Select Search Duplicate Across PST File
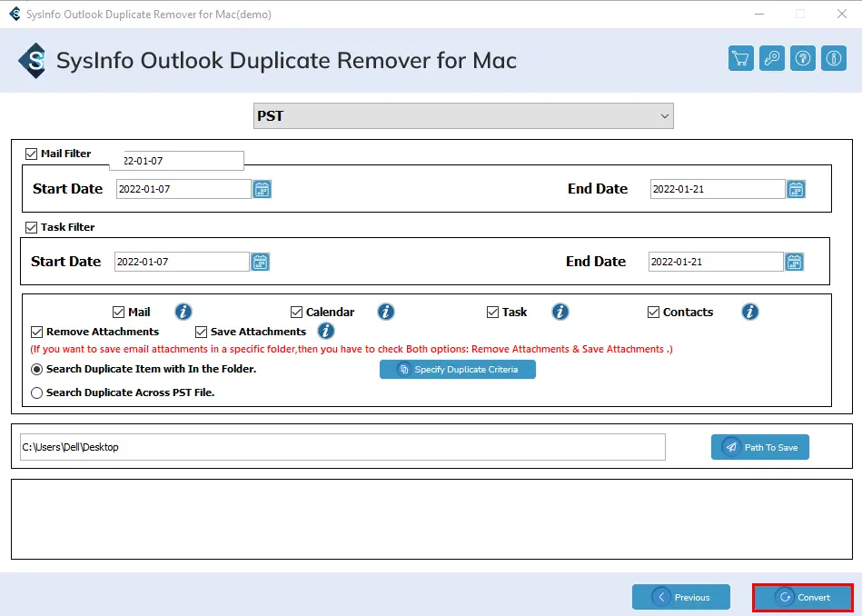This screenshot has height=616, width=862. click(37, 392)
